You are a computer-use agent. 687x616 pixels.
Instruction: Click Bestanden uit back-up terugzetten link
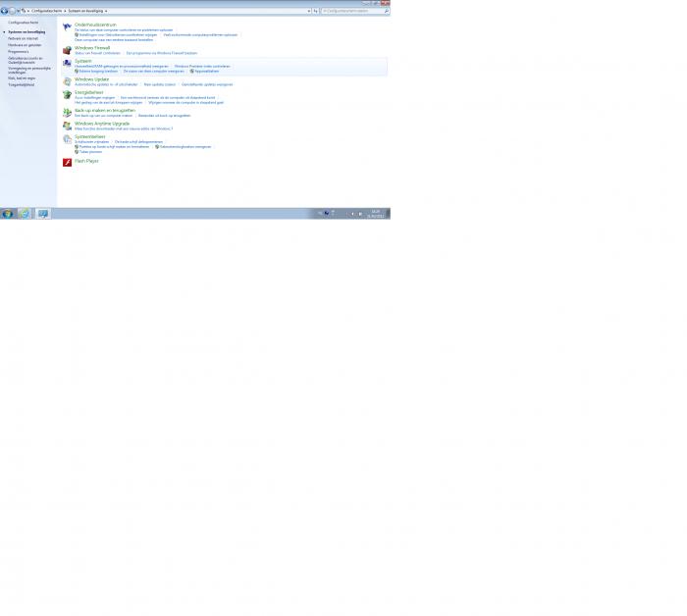pos(164,116)
